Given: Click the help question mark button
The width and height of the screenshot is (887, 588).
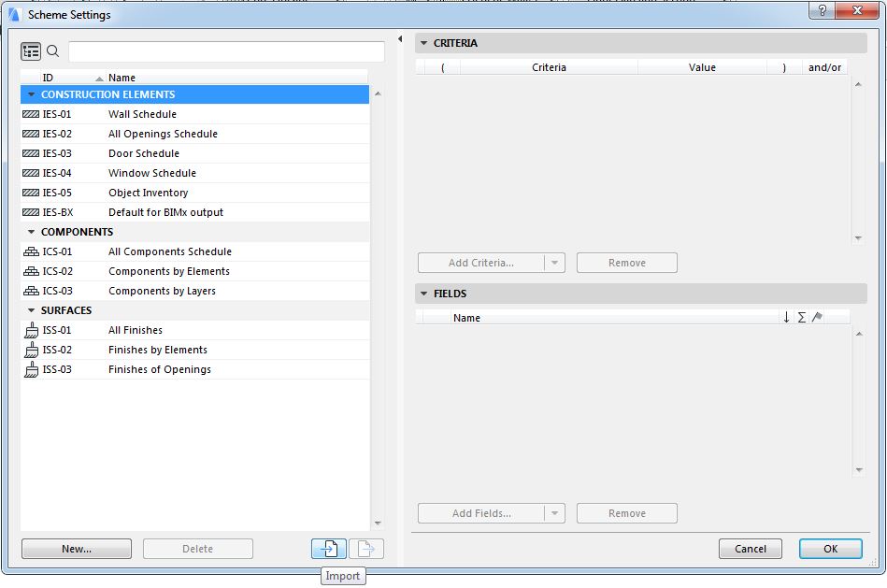Looking at the screenshot, I should 822,10.
